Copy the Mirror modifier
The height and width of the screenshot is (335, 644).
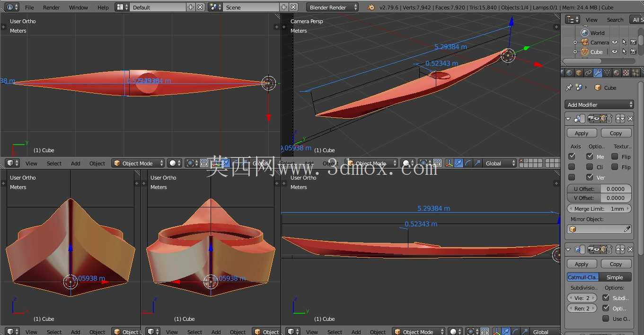(616, 133)
